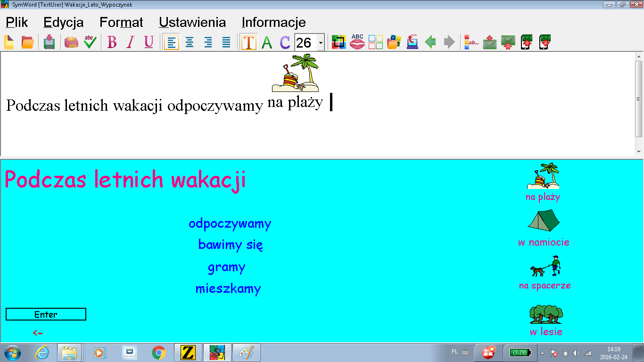Open the Format menu
The height and width of the screenshot is (362, 644).
[121, 22]
